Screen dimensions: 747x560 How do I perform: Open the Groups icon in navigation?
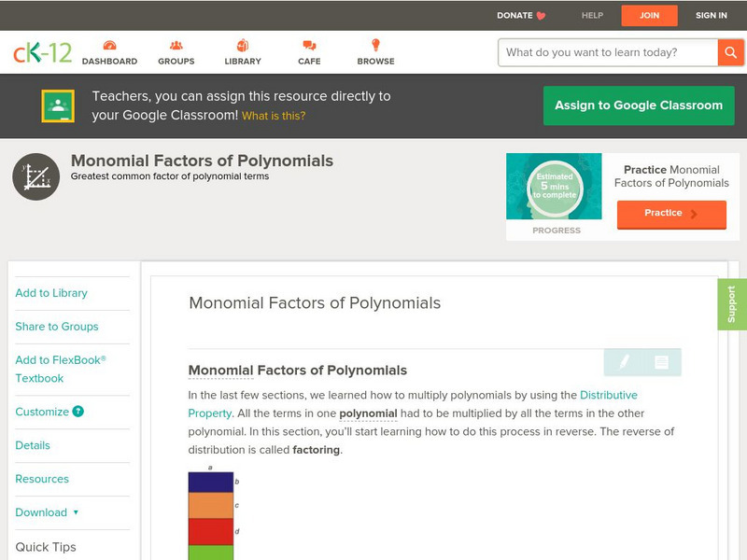[176, 46]
